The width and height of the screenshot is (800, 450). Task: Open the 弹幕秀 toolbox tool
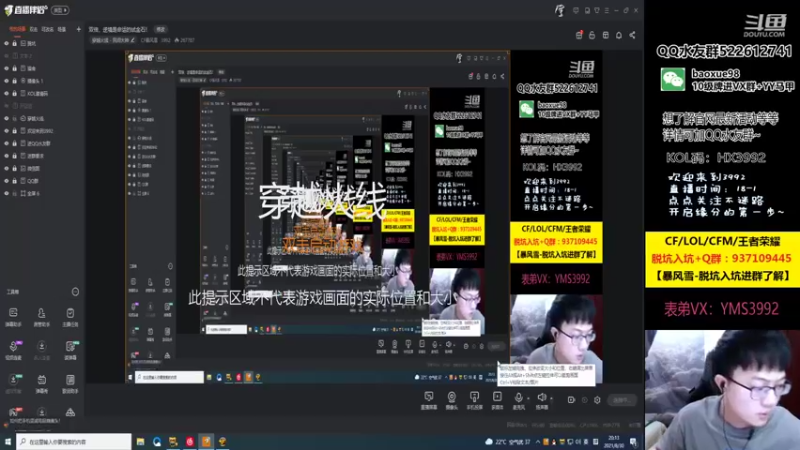click(x=41, y=384)
